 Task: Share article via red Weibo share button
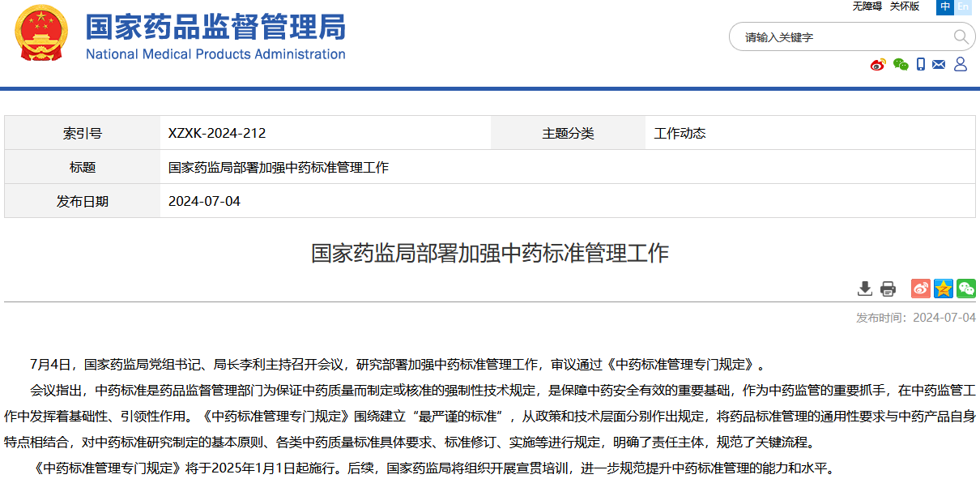click(921, 289)
